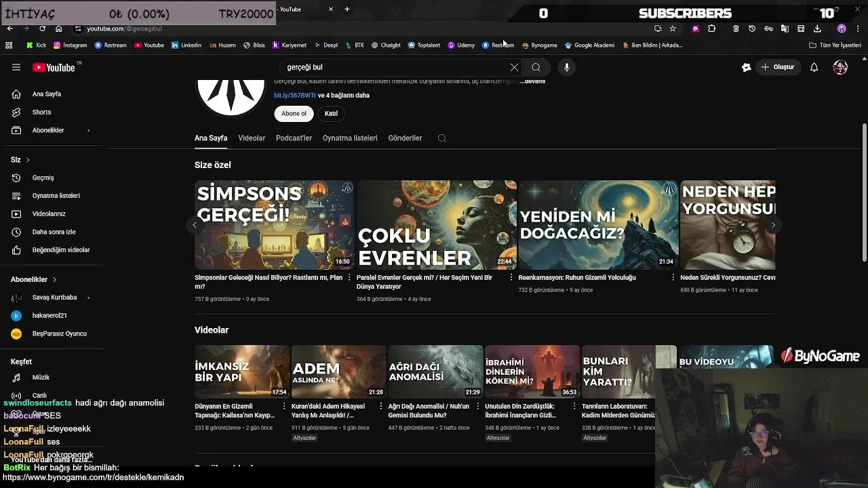Open options for Ağrı Dağı Anomalisi video
Viewport: 868px width, 488px height.
[477, 407]
